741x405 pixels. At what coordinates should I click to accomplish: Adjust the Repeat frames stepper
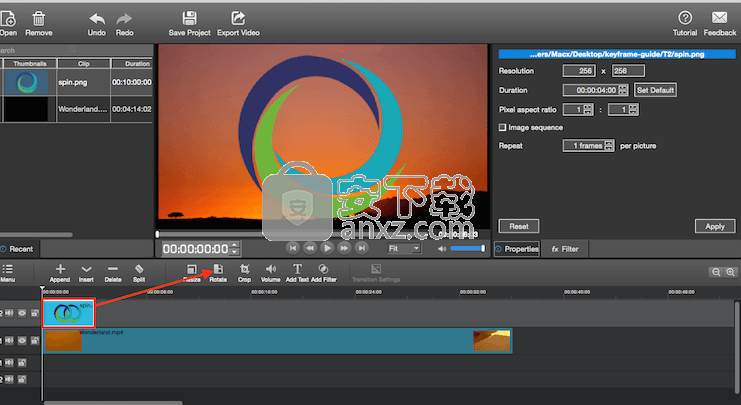[x=609, y=146]
